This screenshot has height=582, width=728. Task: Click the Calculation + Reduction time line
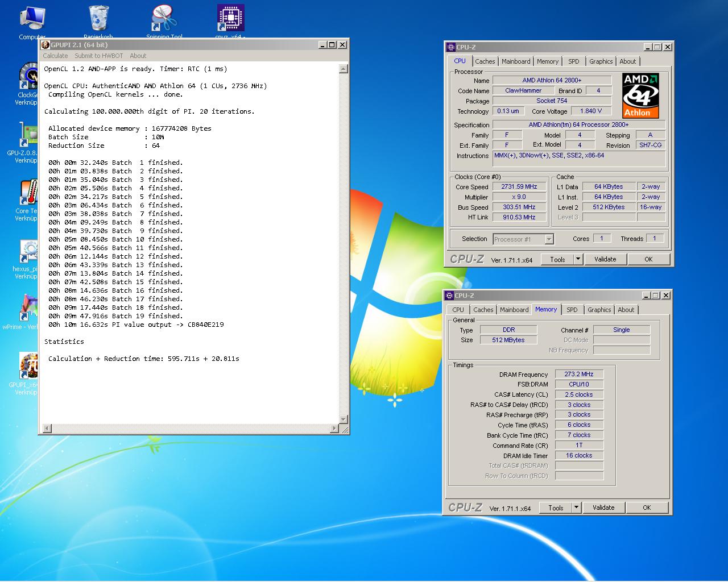coord(144,359)
